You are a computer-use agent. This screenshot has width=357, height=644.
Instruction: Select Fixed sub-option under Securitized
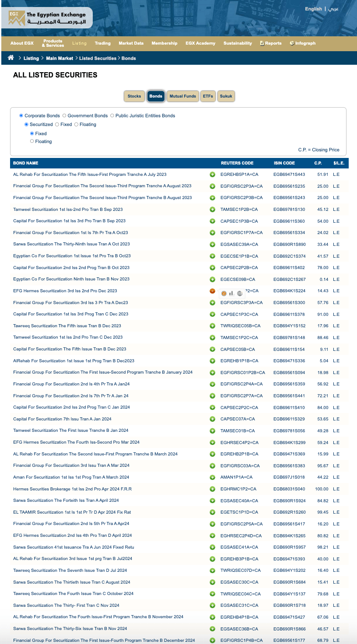[32, 133]
